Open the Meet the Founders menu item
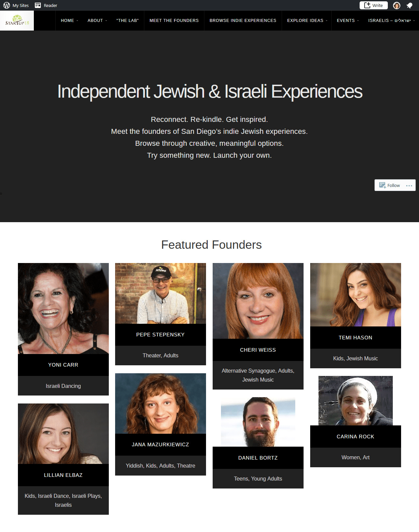419x532 pixels. pyautogui.click(x=174, y=21)
